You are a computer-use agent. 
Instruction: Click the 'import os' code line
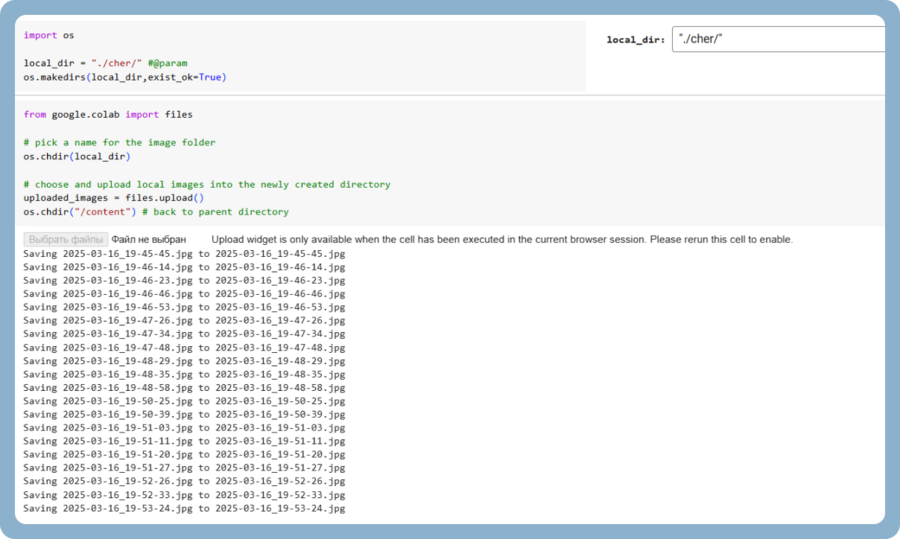[x=48, y=35]
